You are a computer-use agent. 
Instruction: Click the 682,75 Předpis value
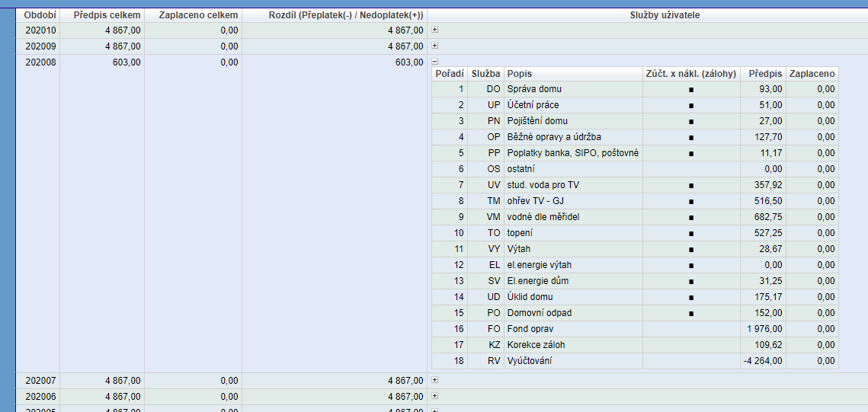pos(768,217)
